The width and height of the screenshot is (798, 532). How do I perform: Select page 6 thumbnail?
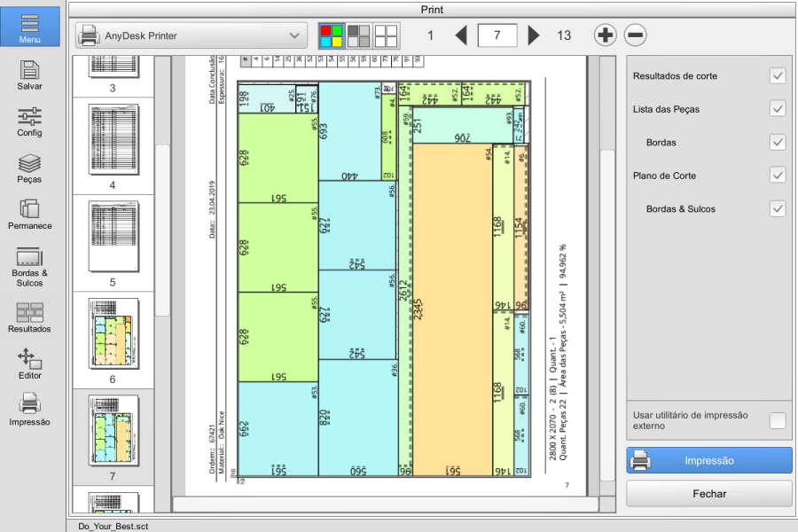point(113,340)
